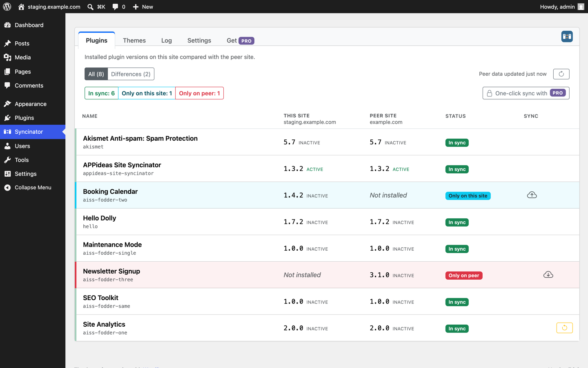Open the Get PRO tab

coord(240,40)
